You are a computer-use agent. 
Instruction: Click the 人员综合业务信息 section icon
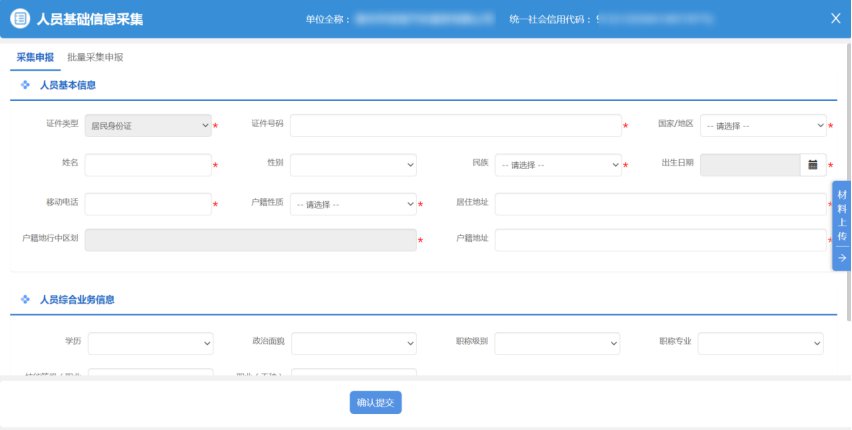(25, 299)
